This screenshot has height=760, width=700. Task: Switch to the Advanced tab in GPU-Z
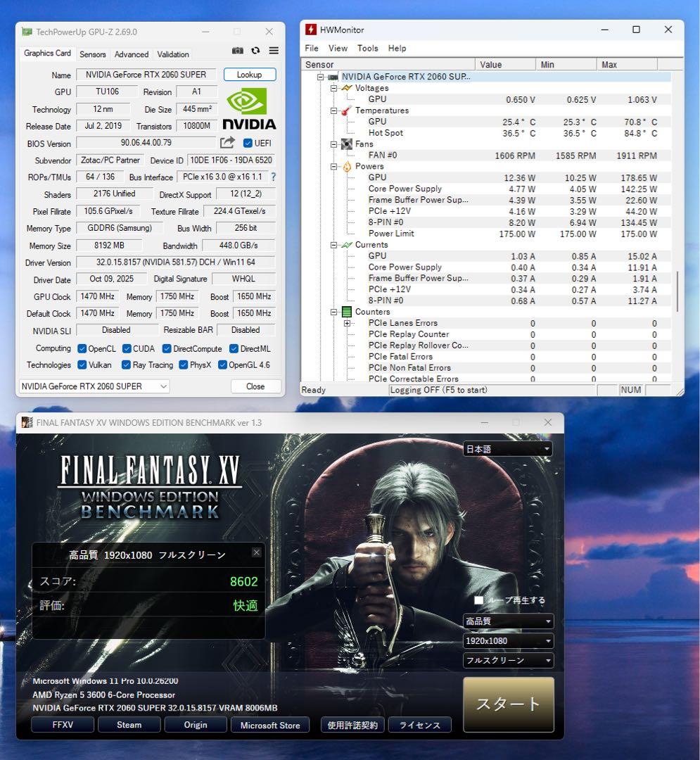132,54
